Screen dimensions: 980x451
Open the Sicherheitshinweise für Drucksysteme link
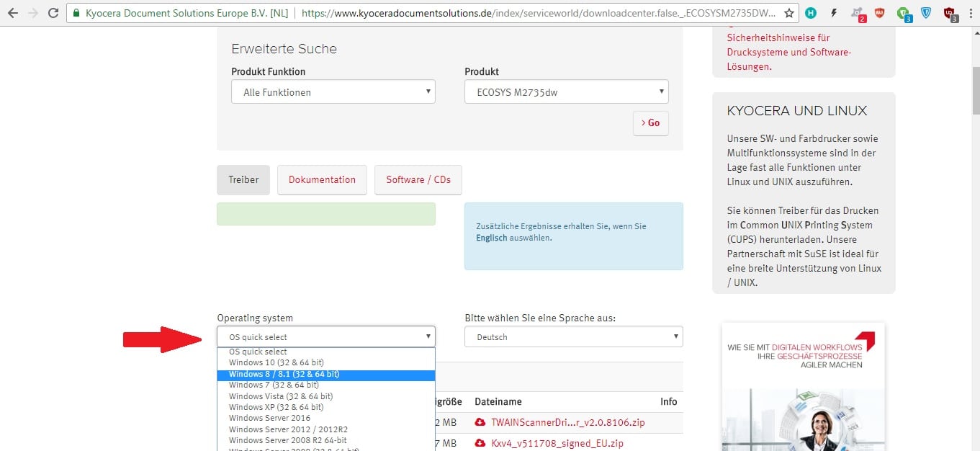(x=789, y=52)
